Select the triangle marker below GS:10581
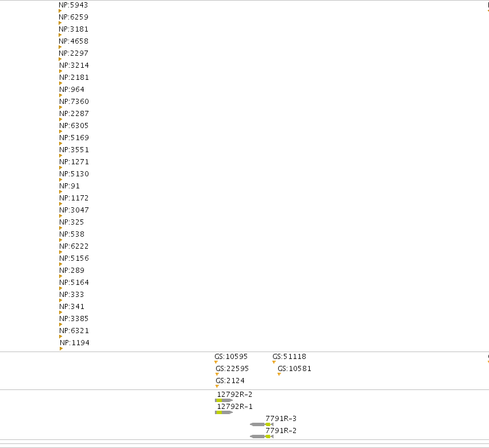 pos(279,374)
